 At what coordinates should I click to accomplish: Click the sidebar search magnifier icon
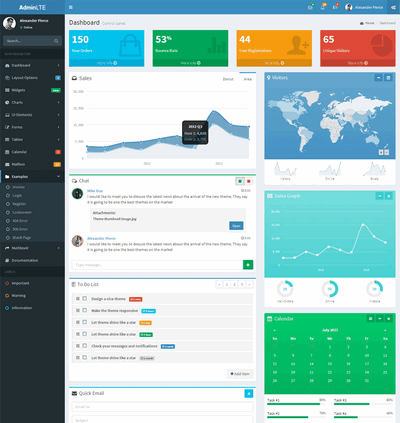(56, 41)
